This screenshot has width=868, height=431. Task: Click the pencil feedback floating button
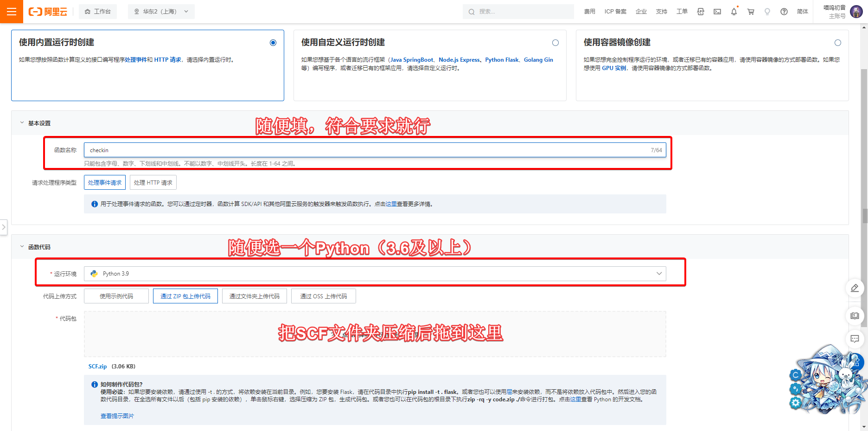click(855, 288)
